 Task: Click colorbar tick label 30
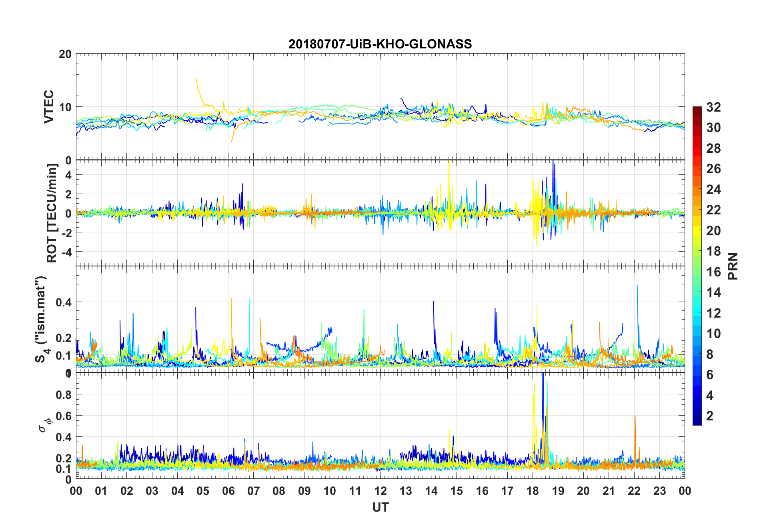pyautogui.click(x=713, y=128)
